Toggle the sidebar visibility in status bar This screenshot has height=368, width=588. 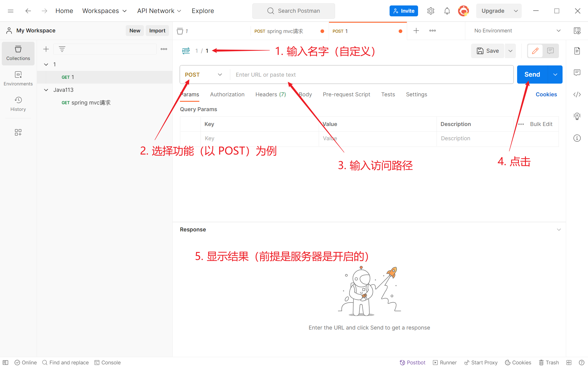5,363
